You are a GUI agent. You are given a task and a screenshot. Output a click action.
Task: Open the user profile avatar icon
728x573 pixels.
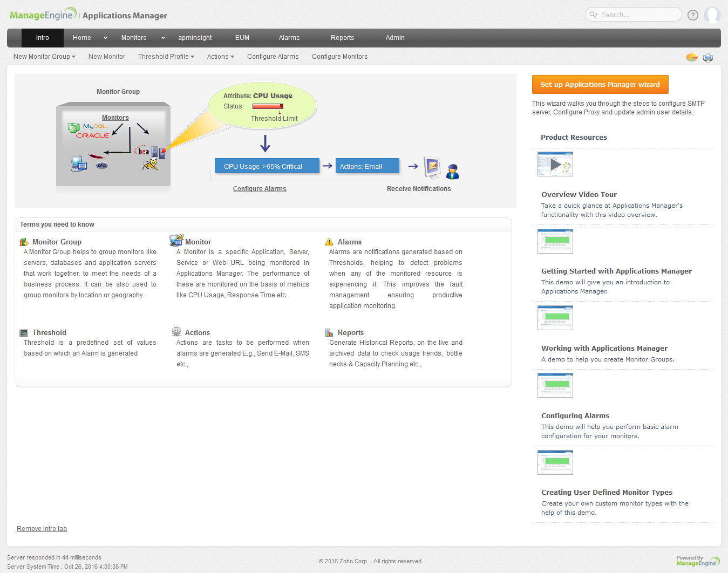coord(712,15)
